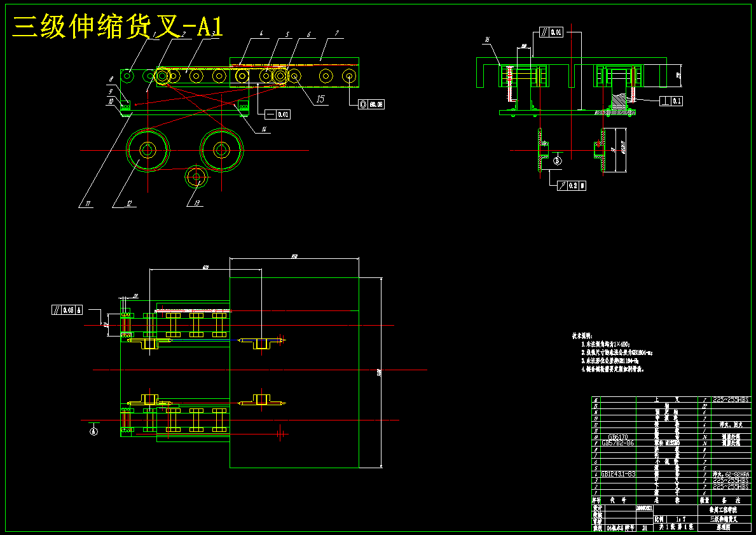Screen dimensions: 756x535
Task: Pick callout number 13 under the small gear
Action: (196, 204)
